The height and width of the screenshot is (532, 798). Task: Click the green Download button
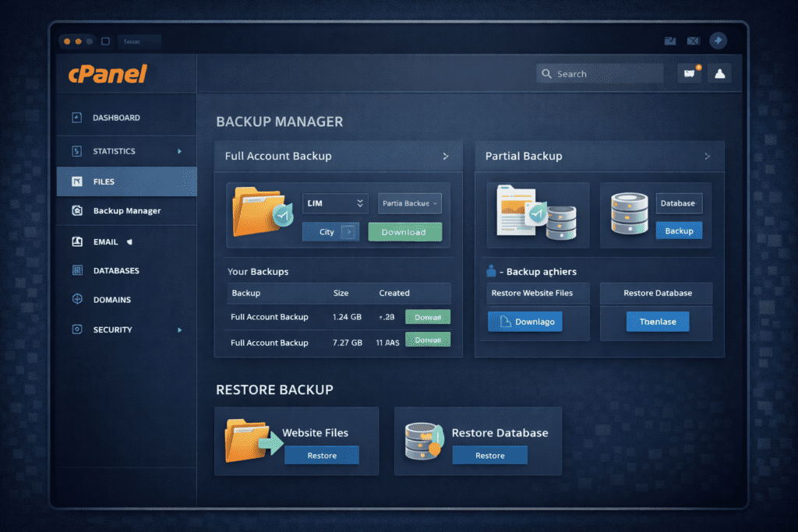(404, 231)
